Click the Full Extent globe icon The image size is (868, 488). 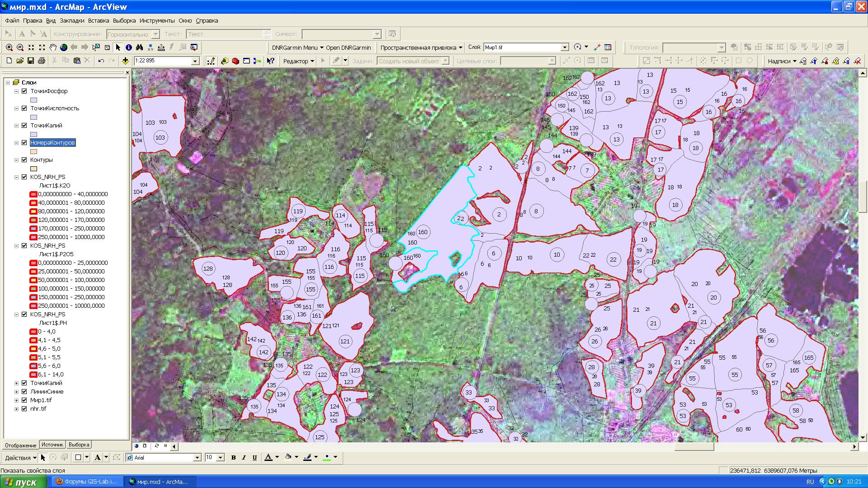(64, 47)
